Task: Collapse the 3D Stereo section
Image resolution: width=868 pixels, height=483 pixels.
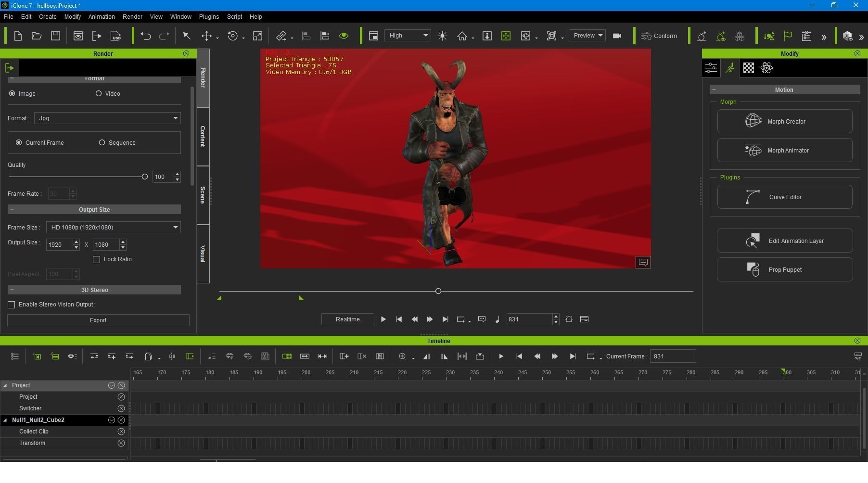Action: coord(12,290)
